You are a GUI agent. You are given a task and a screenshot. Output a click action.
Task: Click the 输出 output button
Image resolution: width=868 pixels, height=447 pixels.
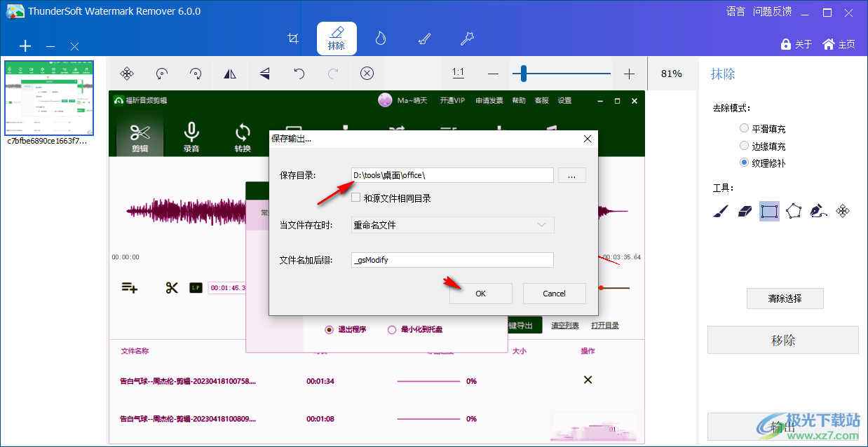click(x=783, y=427)
